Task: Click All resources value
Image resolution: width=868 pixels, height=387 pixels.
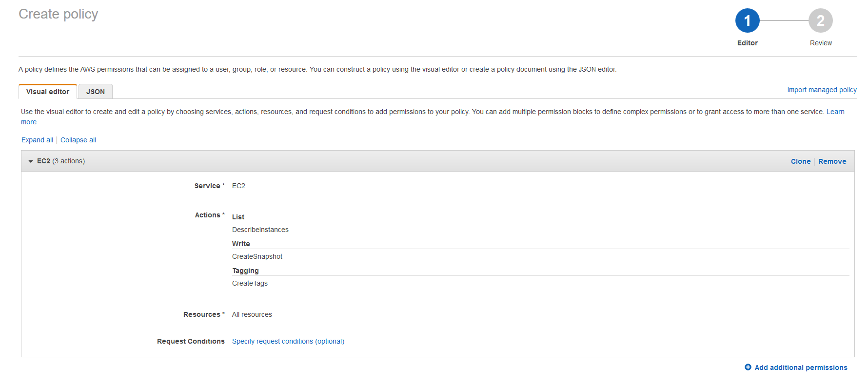Action: click(x=252, y=314)
